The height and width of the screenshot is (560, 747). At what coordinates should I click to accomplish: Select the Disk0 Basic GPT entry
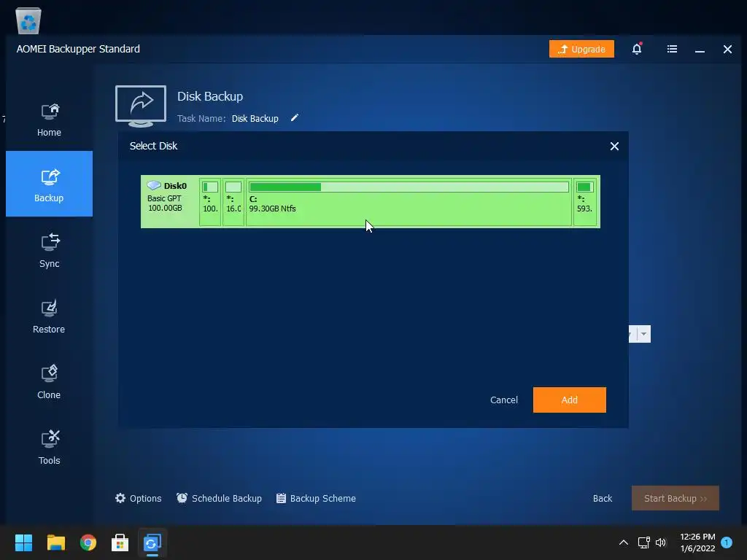(x=169, y=201)
